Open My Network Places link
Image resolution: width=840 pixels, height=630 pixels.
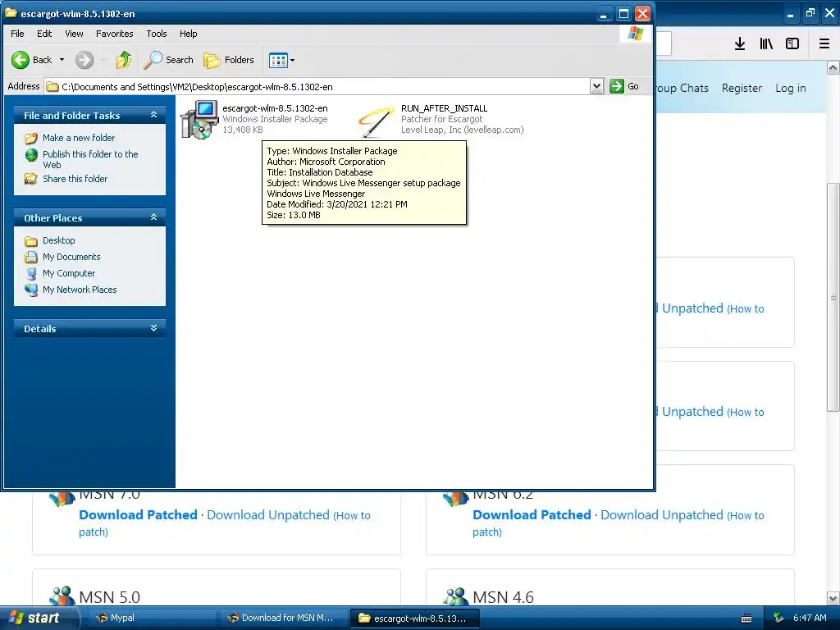coord(80,290)
